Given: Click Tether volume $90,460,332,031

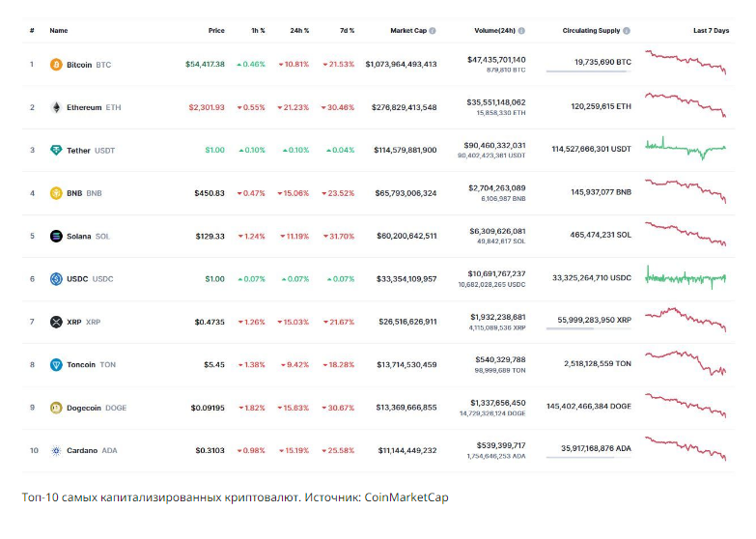Looking at the screenshot, I should (x=494, y=145).
